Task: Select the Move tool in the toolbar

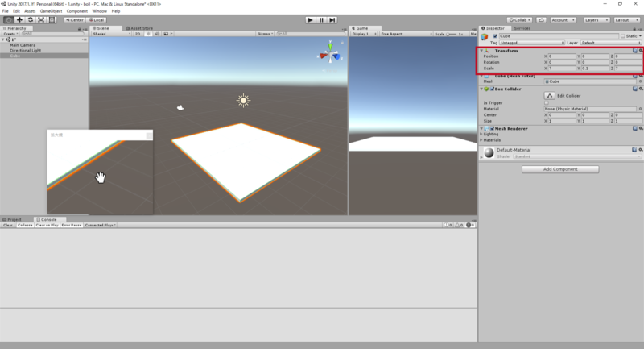Action: (x=19, y=19)
